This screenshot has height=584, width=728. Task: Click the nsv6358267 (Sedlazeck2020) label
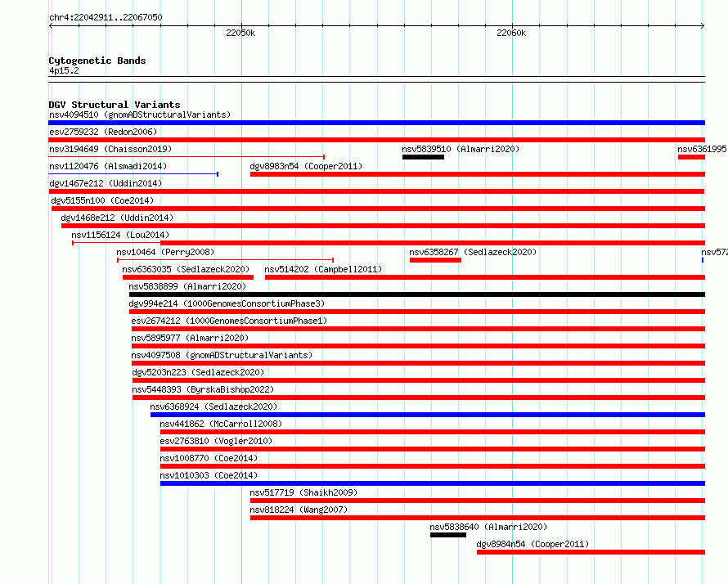click(x=473, y=252)
